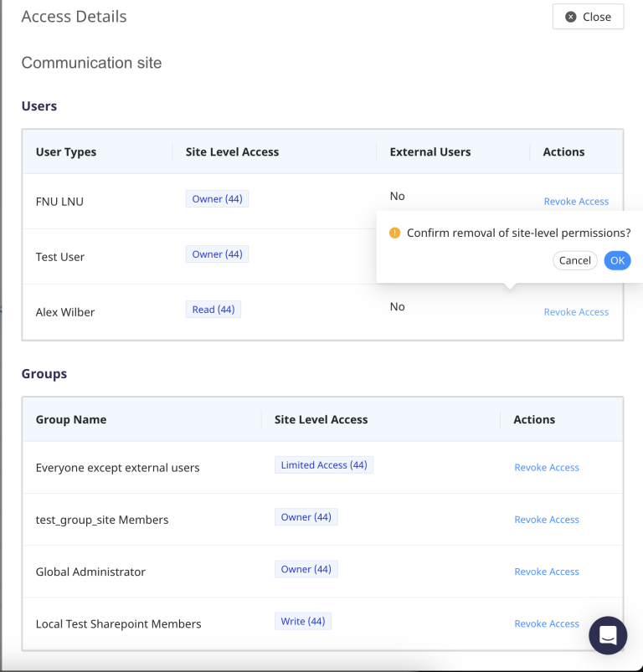
Task: Click the User Types column header
Action: click(66, 152)
